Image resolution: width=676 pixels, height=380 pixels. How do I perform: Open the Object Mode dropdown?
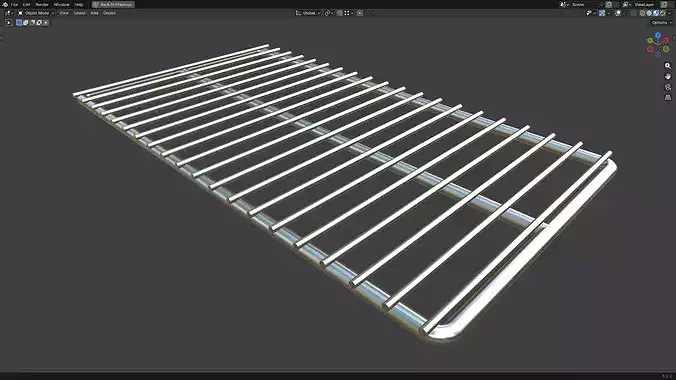point(36,13)
